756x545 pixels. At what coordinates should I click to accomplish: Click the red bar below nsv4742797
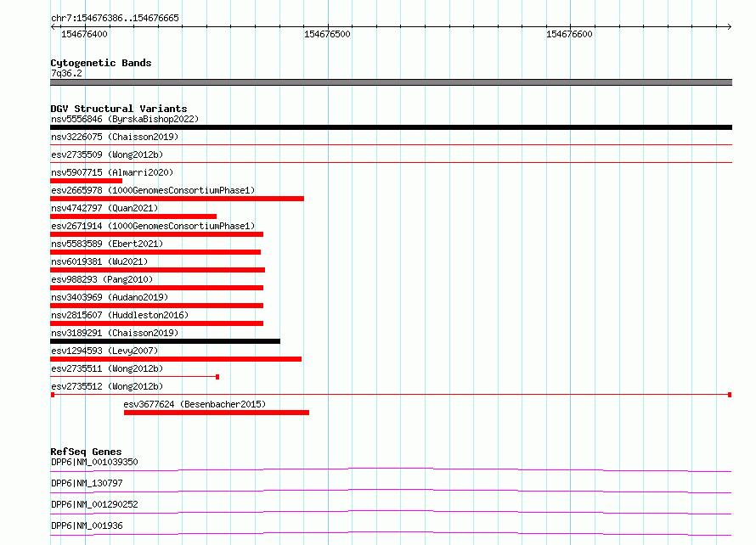(133, 216)
